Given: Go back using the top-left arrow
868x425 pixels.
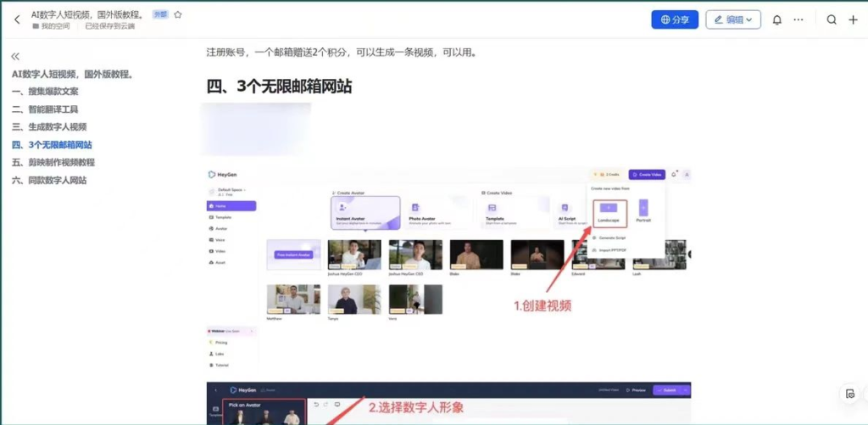Looking at the screenshot, I should point(17,20).
